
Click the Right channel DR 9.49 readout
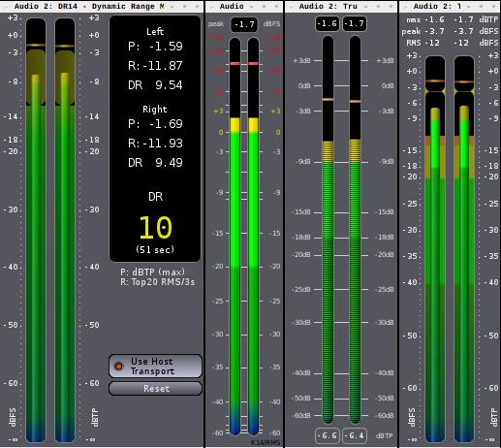155,163
